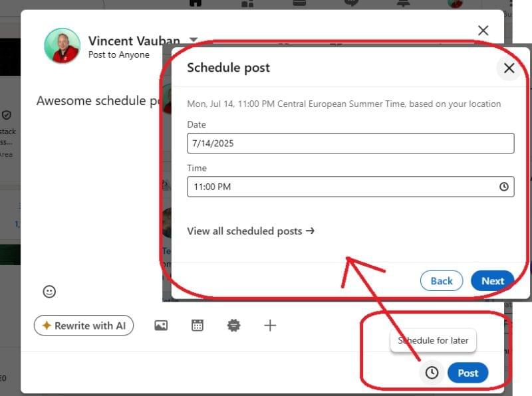Create an event with the calendar icon
The image size is (532, 396).
(x=198, y=325)
